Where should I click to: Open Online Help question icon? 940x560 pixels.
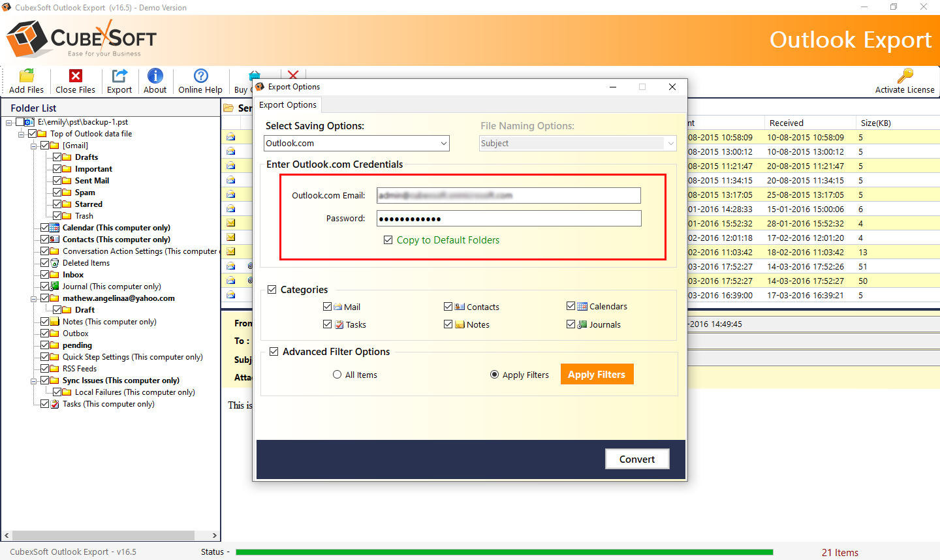201,76
